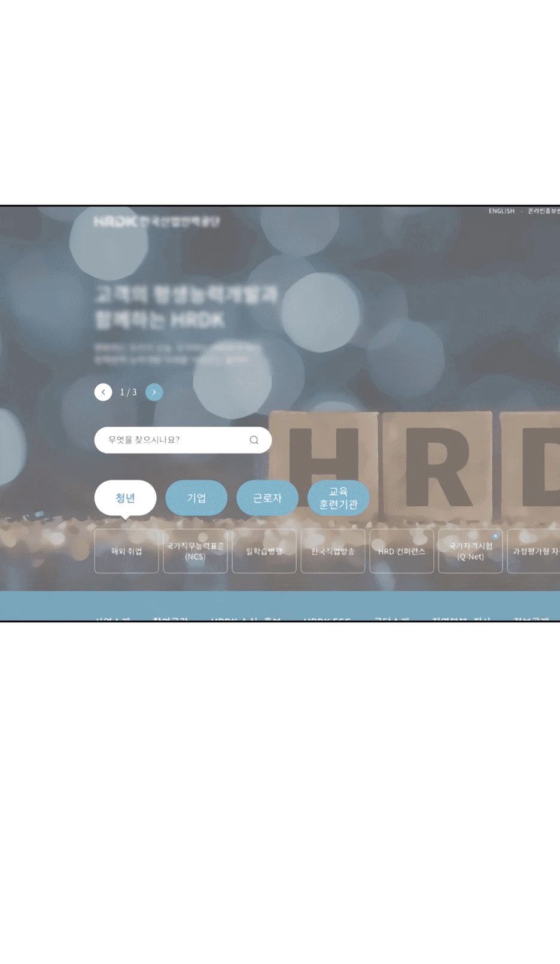
Task: Switch to the 근로자 tab
Action: point(267,498)
